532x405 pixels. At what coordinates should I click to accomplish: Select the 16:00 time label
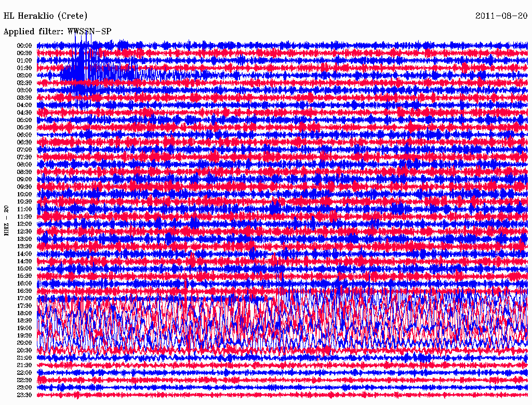[x=24, y=283]
